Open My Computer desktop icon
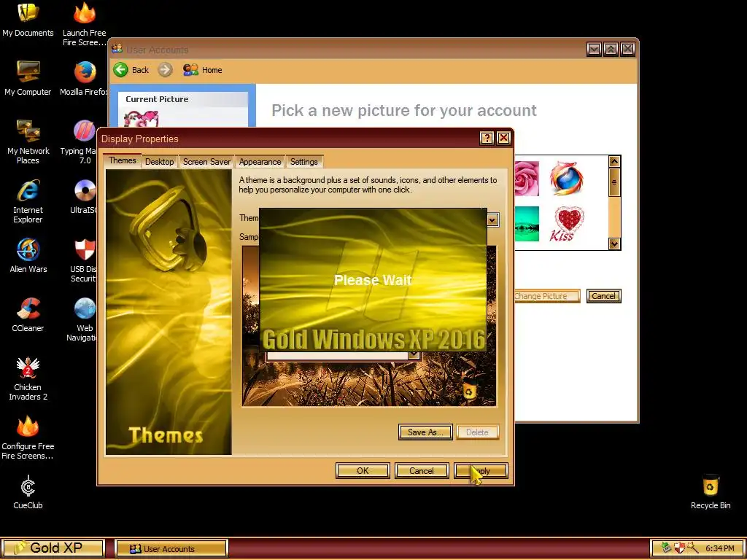Viewport: 747px width, 560px height. pos(28,78)
